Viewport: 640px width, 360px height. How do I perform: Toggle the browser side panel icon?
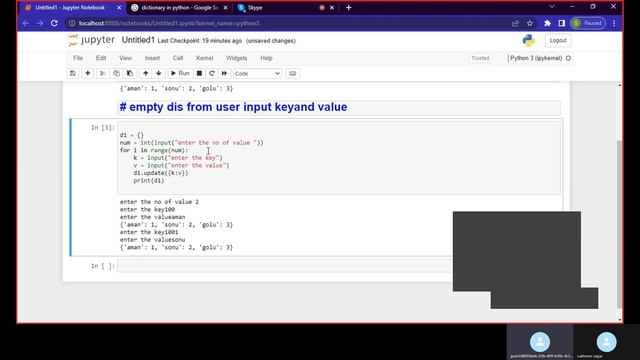562,23
